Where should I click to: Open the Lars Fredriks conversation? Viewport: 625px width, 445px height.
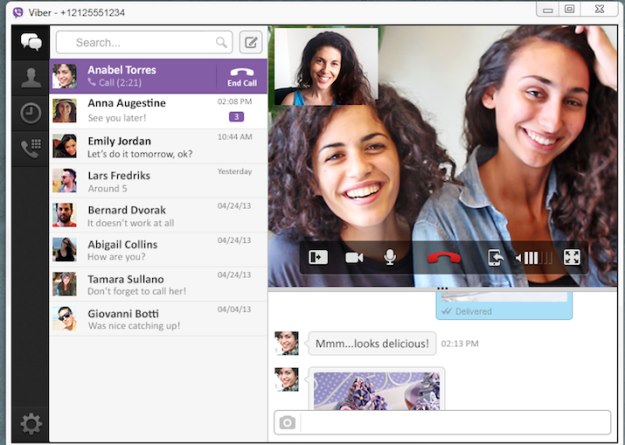158,181
